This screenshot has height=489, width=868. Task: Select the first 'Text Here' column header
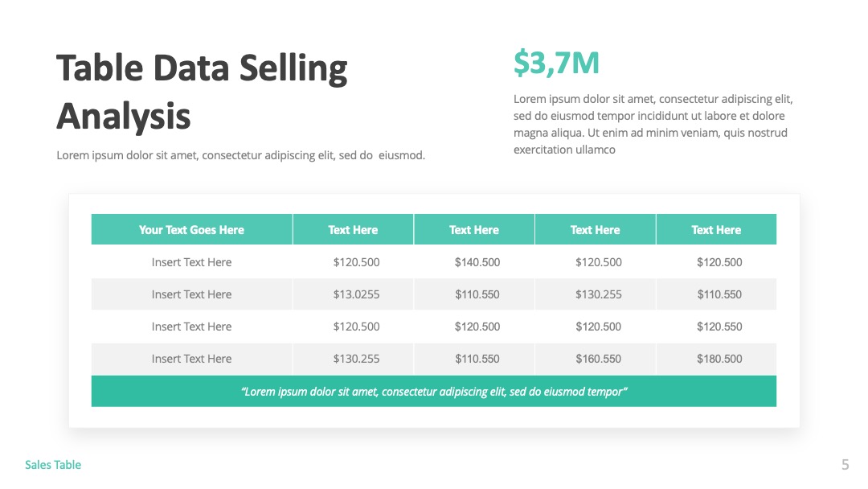coord(353,230)
